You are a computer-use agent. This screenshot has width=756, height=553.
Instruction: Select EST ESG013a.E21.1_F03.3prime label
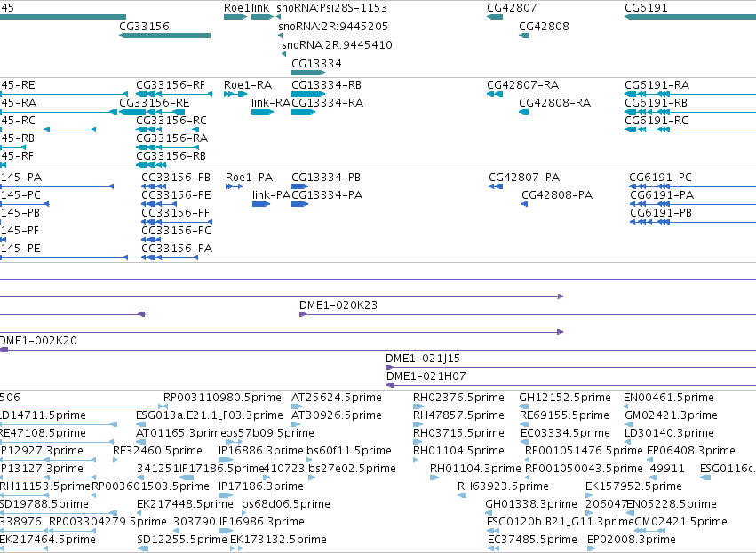tap(210, 415)
